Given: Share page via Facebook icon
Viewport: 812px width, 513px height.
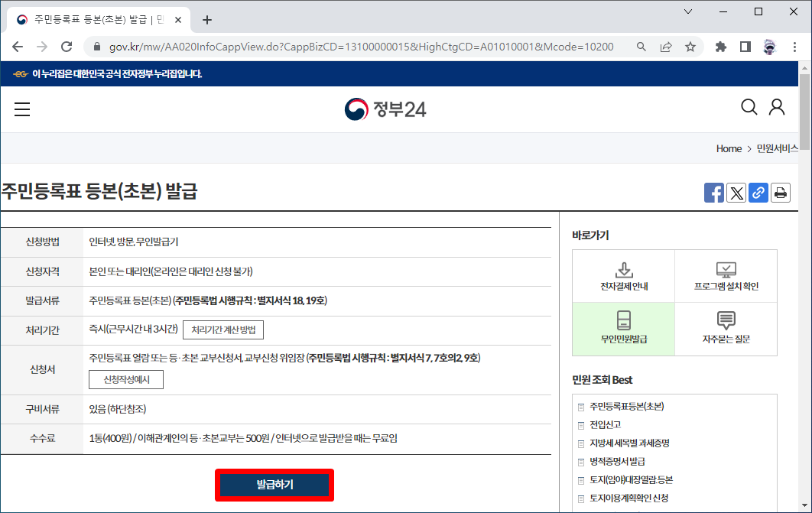Looking at the screenshot, I should [x=713, y=193].
